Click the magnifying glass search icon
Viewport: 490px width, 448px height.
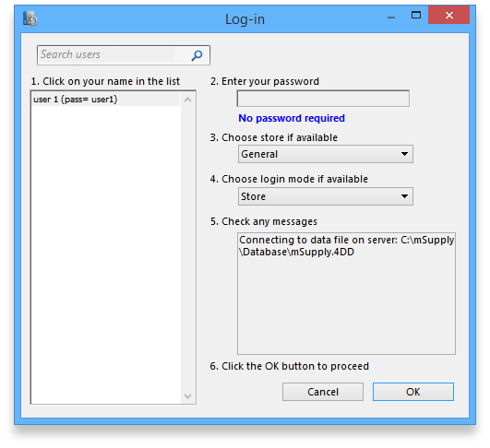click(197, 55)
